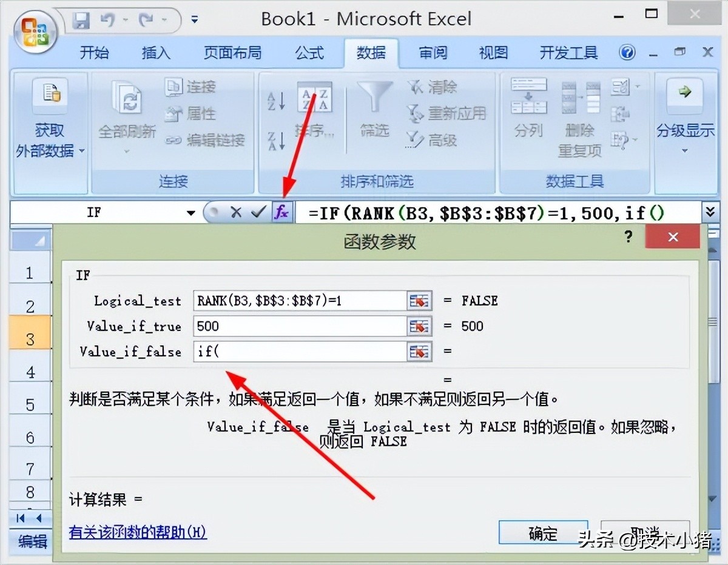Toggle the 筛选 filter funnel
This screenshot has height=565, width=728.
pos(374,109)
